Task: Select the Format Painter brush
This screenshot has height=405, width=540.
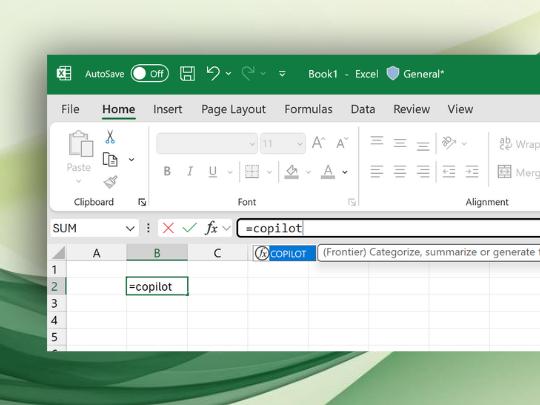Action: pyautogui.click(x=111, y=182)
